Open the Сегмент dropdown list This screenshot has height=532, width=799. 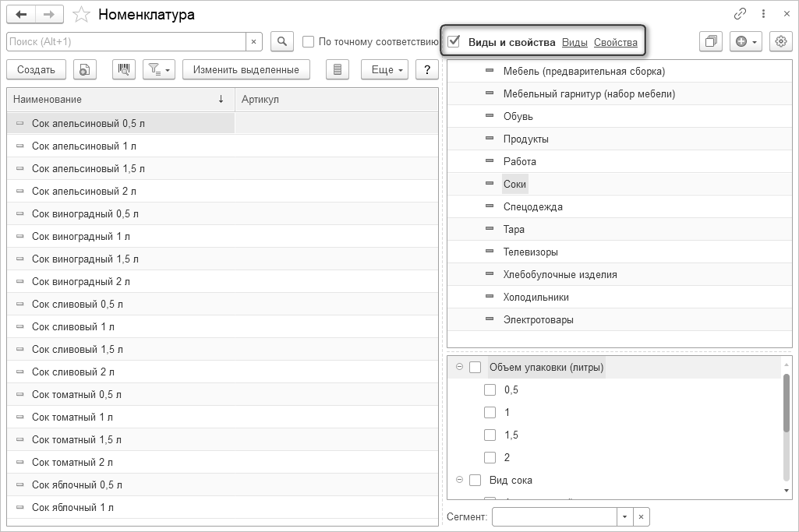click(x=624, y=516)
